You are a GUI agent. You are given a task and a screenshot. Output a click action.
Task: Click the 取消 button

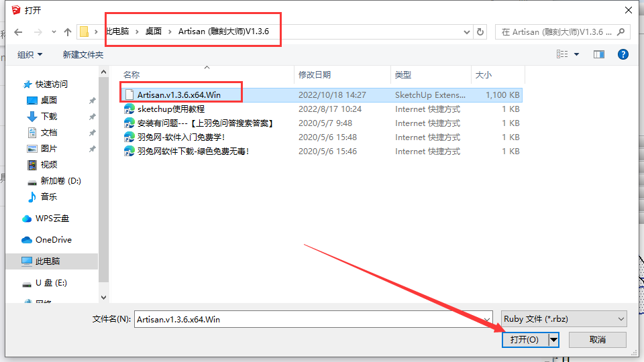597,340
